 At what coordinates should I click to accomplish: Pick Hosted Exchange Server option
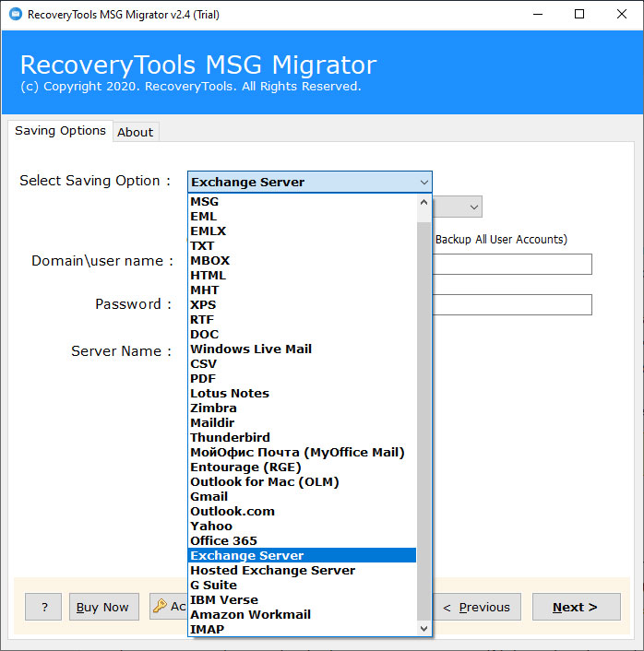pos(302,570)
